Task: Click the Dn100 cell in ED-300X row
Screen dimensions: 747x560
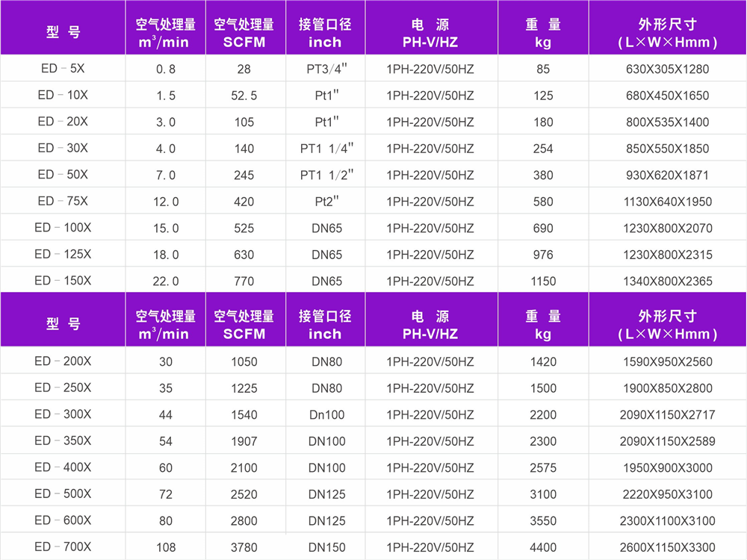Action: click(325, 415)
